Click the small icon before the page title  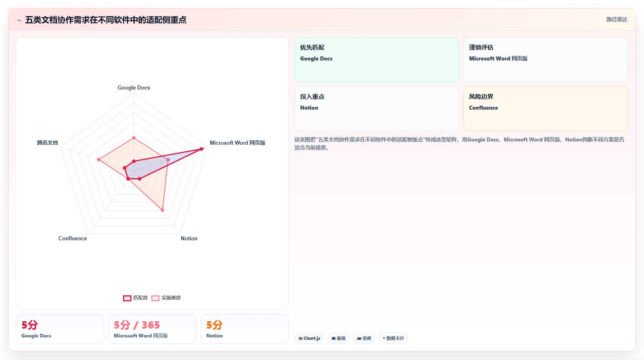pyautogui.click(x=19, y=20)
